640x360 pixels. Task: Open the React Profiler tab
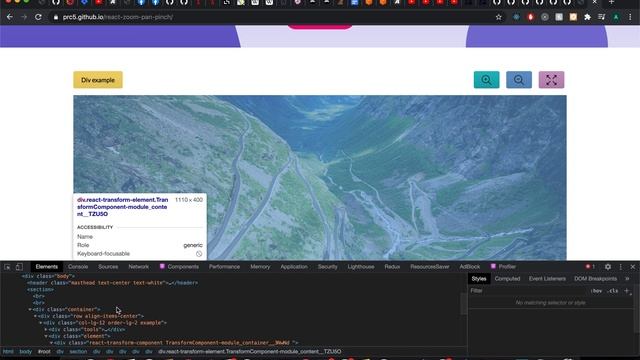click(x=503, y=267)
